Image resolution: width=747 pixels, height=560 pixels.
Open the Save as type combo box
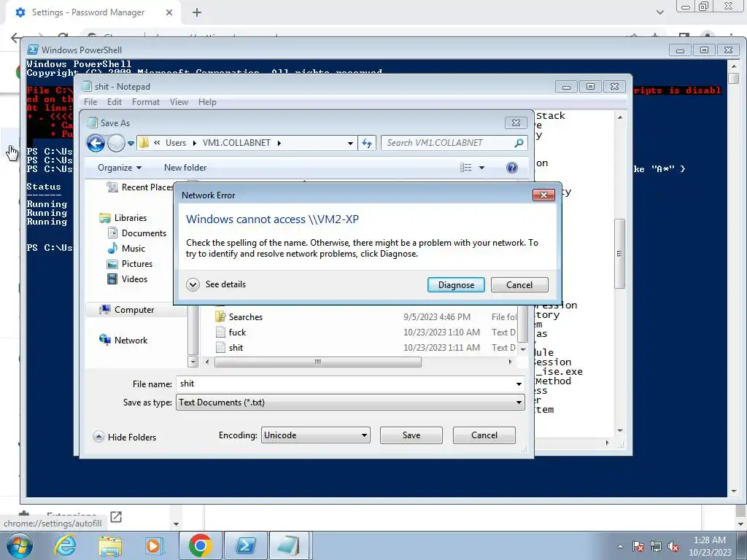[350, 402]
